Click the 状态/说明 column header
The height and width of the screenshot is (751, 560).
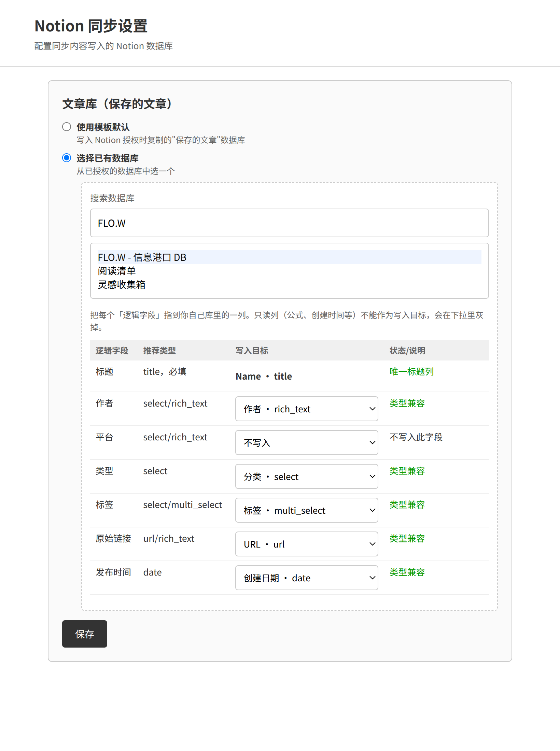[x=407, y=351]
